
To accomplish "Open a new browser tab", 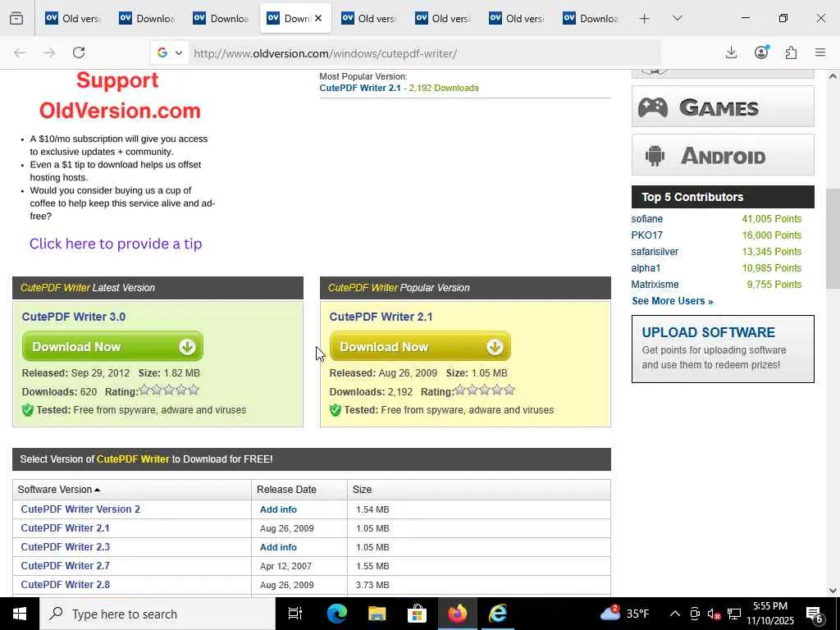I will click(645, 18).
